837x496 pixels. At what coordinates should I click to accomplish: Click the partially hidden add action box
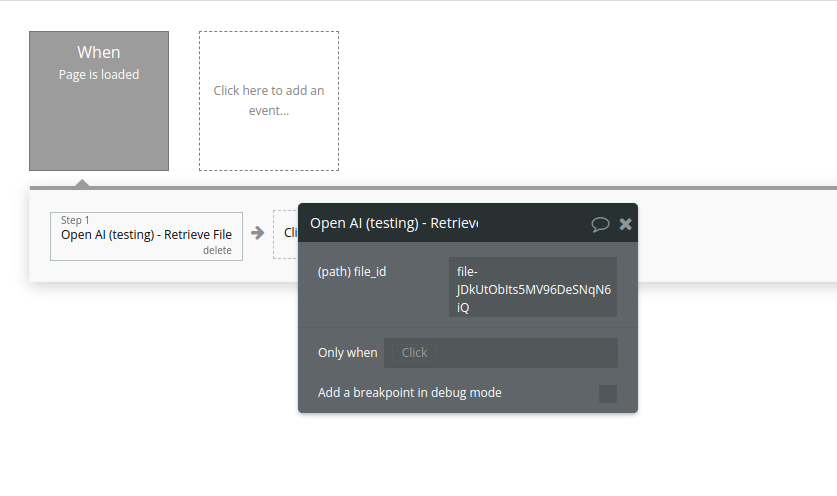click(286, 234)
